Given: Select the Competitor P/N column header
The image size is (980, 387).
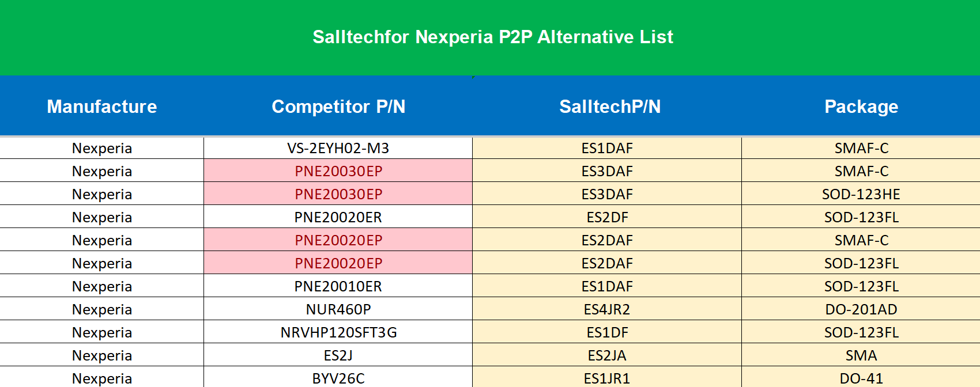Looking at the screenshot, I should tap(338, 107).
